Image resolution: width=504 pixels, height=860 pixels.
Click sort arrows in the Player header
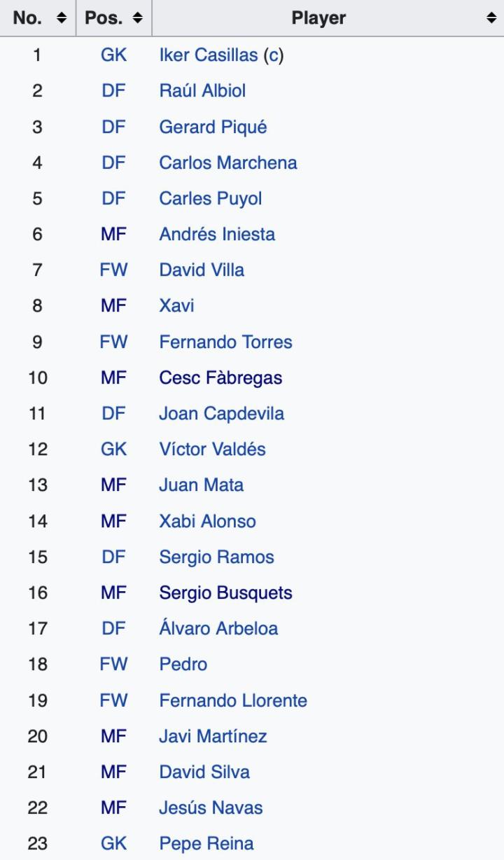pos(491,18)
